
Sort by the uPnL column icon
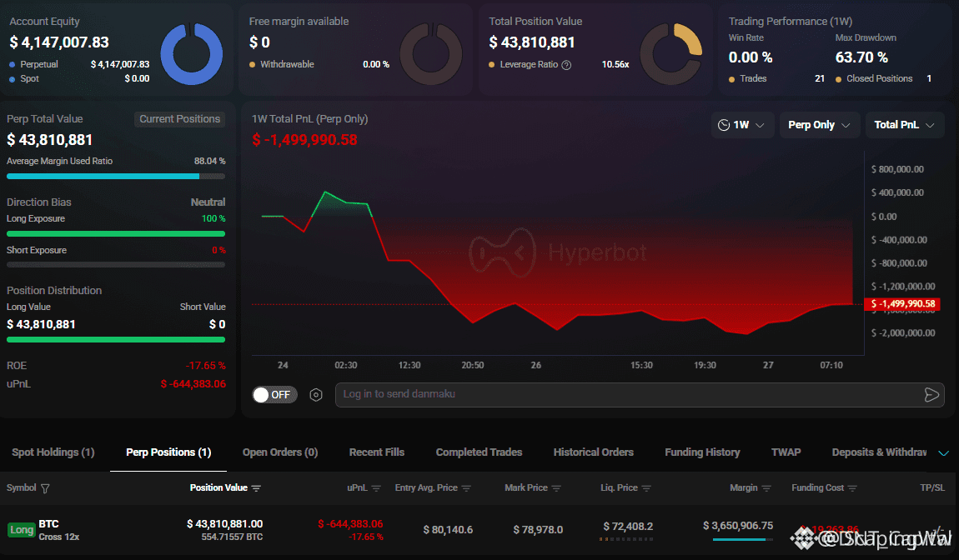point(376,488)
